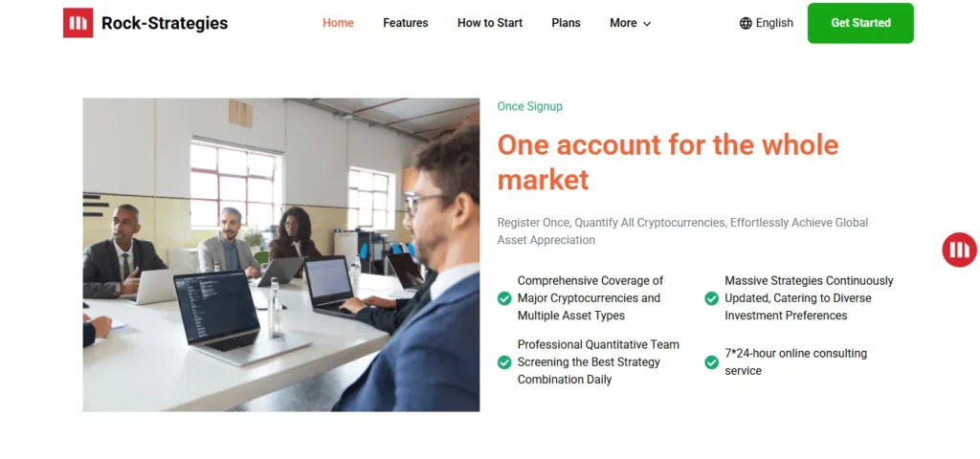The image size is (980, 459).
Task: Open the Features menu item
Action: pyautogui.click(x=406, y=23)
